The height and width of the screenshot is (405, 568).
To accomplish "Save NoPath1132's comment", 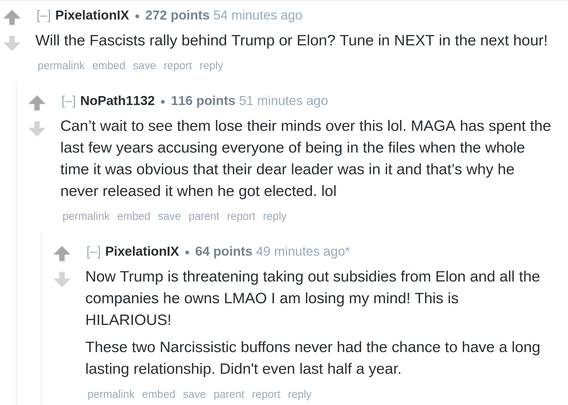I will pos(169,216).
